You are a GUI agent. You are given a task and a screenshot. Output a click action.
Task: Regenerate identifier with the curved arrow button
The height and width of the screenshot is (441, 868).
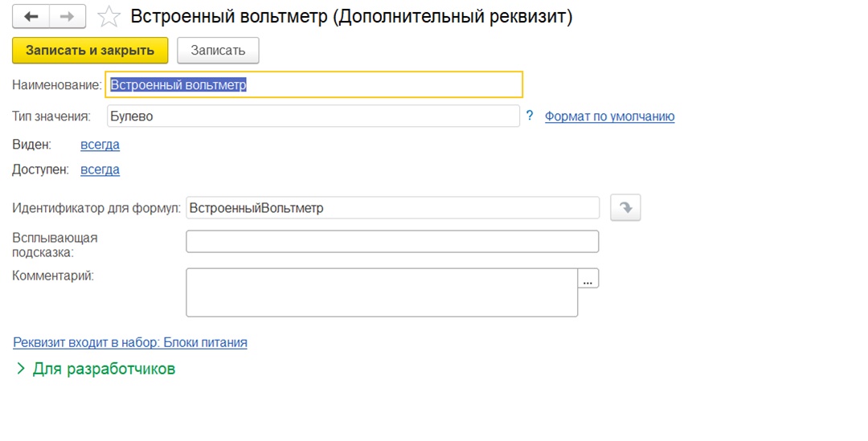[625, 208]
